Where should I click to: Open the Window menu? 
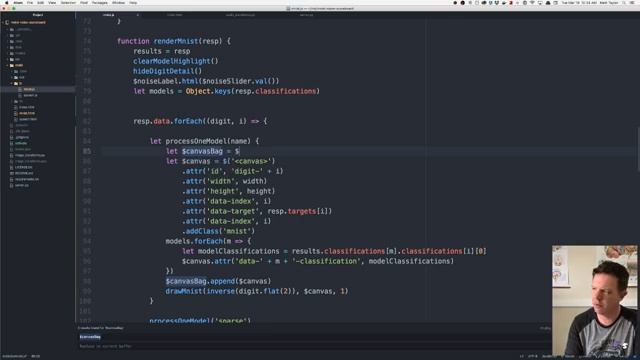(118, 2)
